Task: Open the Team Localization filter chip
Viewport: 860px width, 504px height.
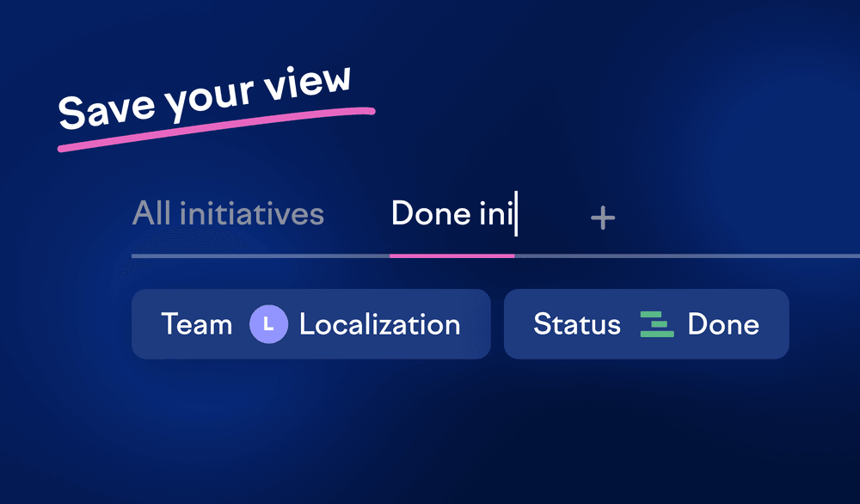Action: (x=310, y=324)
